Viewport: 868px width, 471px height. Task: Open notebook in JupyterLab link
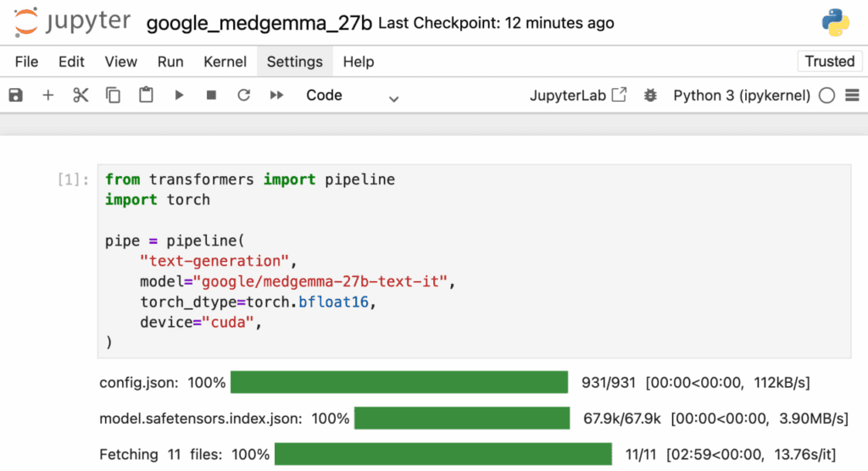click(x=577, y=96)
